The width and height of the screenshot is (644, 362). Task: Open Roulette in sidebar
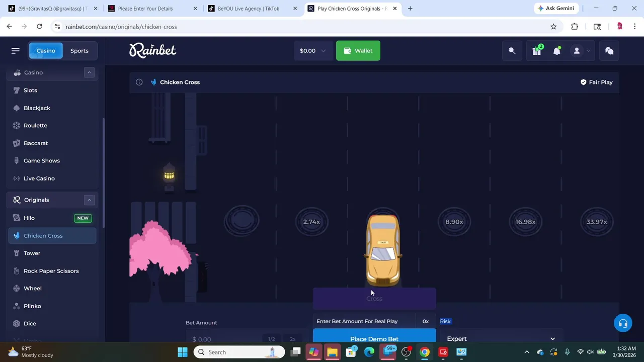coord(52,125)
